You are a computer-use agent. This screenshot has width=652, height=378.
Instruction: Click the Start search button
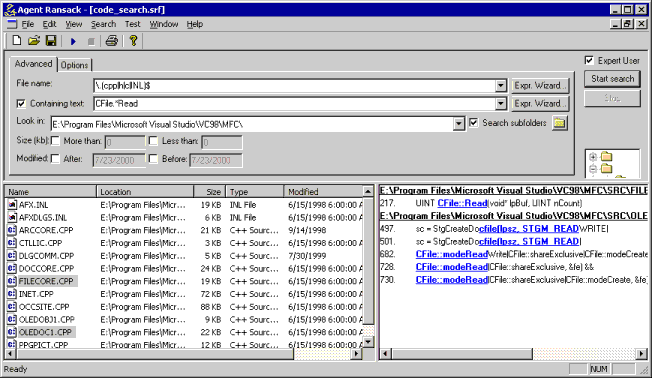coord(612,79)
